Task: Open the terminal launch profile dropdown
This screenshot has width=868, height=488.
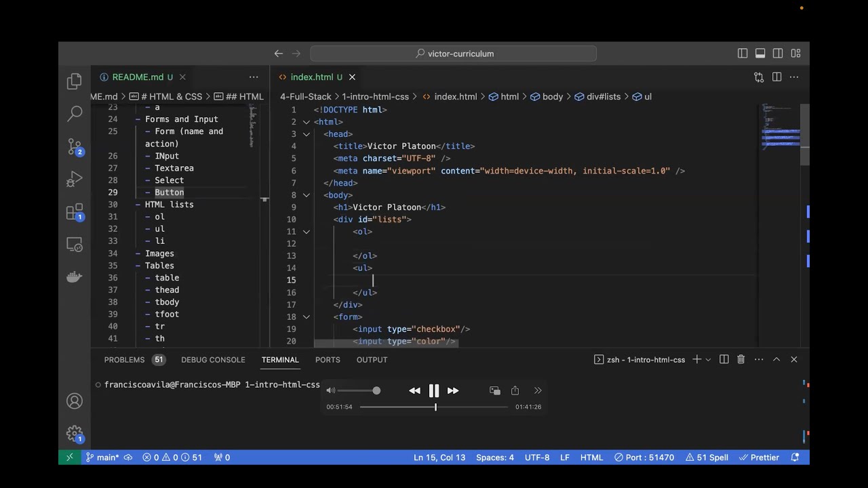Action: tap(708, 359)
